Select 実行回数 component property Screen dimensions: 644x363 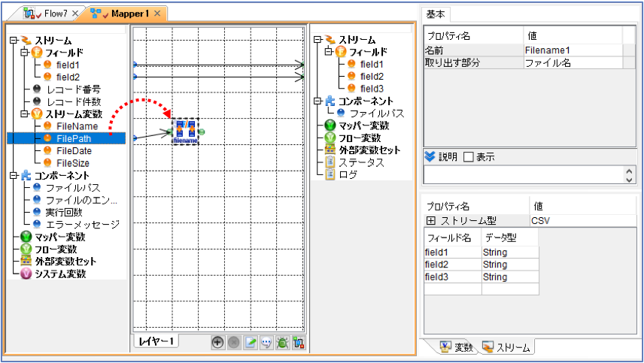[64, 212]
